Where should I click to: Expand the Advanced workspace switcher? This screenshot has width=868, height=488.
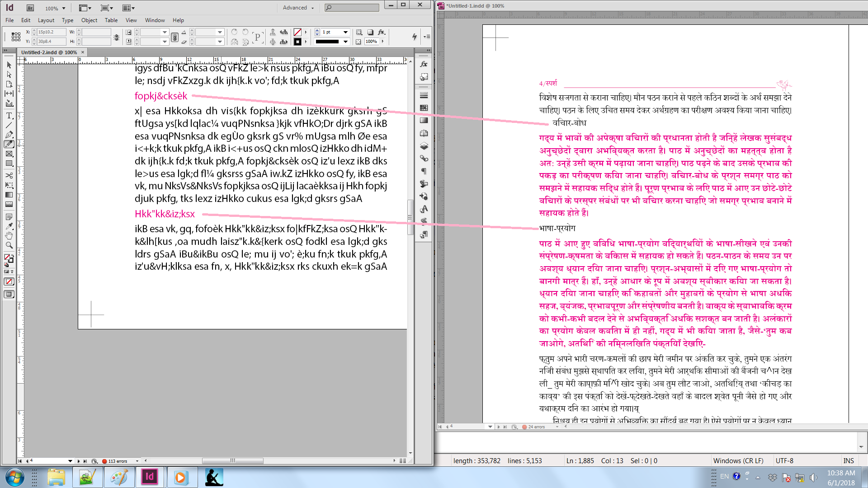(298, 8)
